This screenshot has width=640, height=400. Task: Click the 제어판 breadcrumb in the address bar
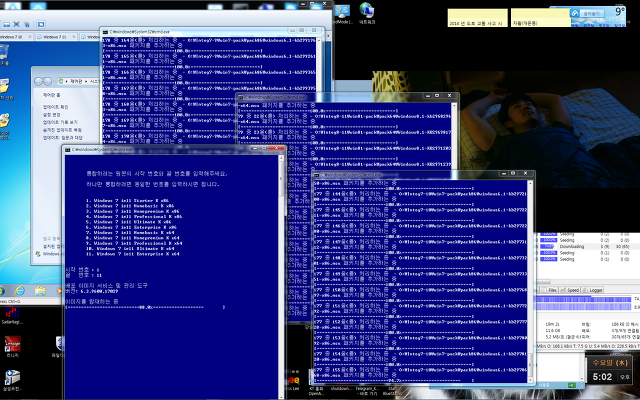point(76,82)
